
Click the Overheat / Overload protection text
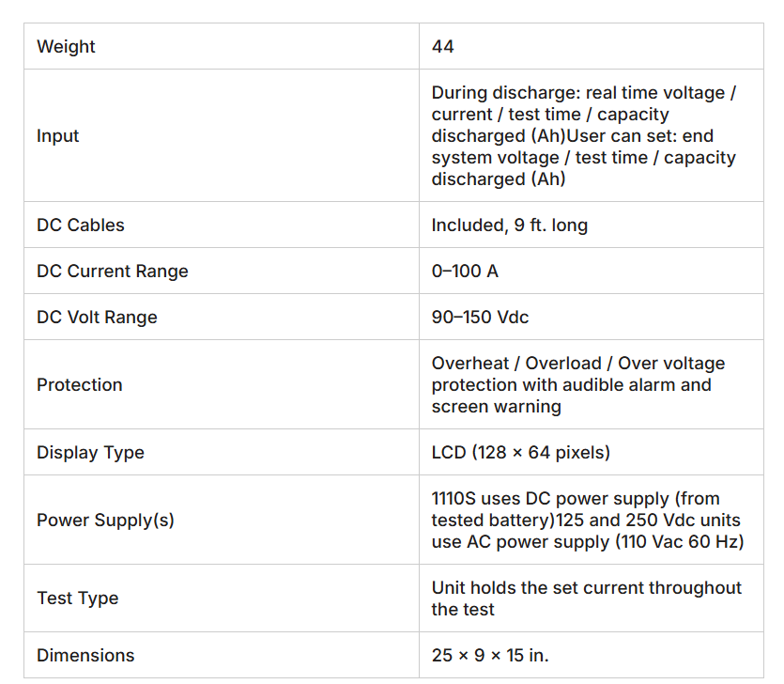578,384
